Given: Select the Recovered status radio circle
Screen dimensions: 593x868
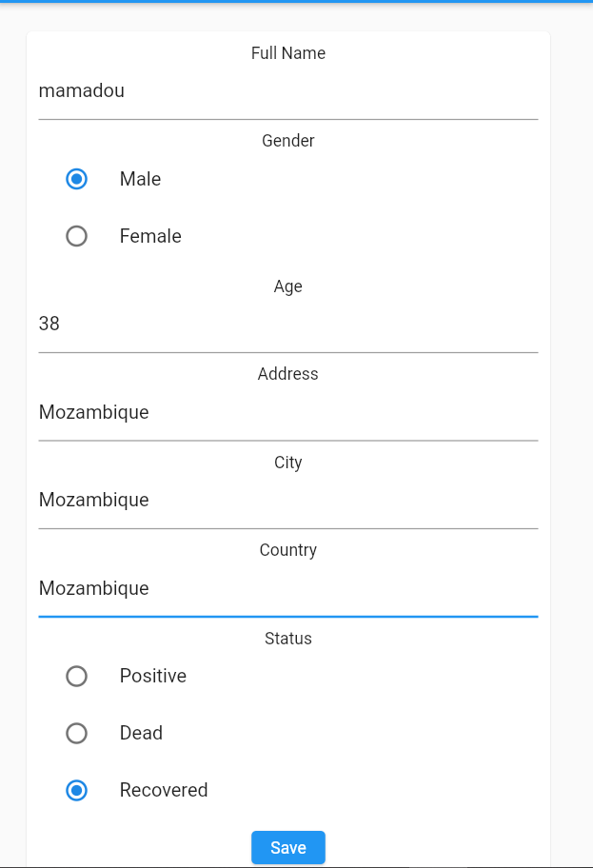Looking at the screenshot, I should pyautogui.click(x=76, y=790).
